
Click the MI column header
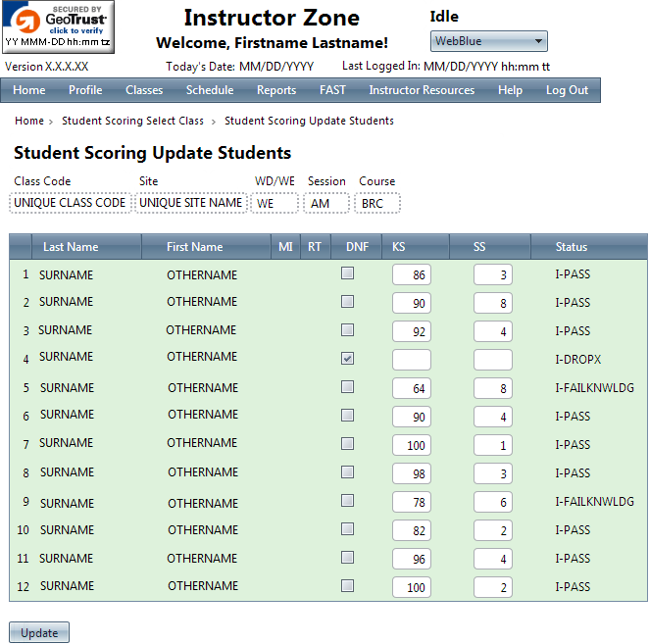285,247
